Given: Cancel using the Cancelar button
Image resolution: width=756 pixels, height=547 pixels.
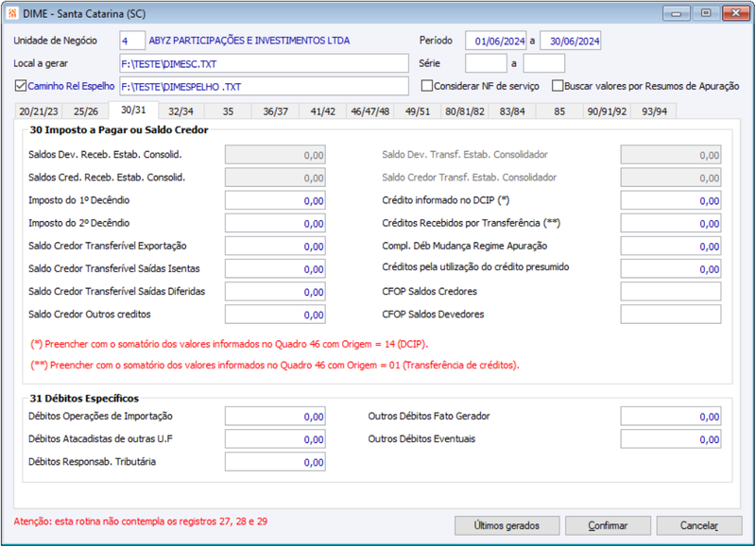Looking at the screenshot, I should [x=699, y=525].
